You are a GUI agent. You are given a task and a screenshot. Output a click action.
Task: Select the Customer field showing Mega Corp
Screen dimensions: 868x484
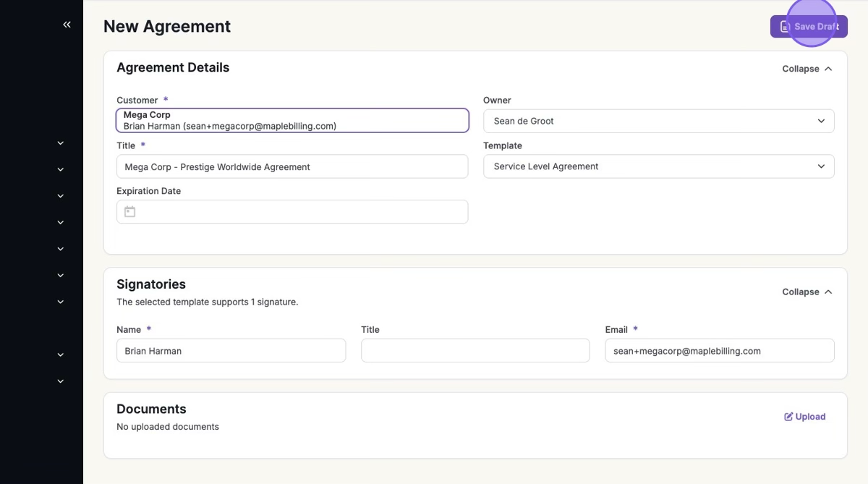(292, 121)
